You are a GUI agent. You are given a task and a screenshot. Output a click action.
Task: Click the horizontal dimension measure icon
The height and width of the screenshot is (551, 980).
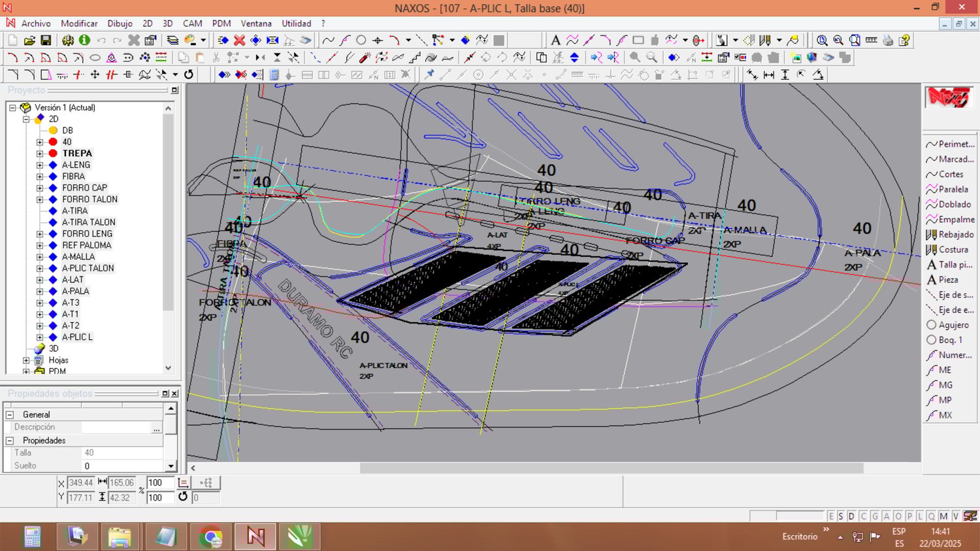(769, 75)
